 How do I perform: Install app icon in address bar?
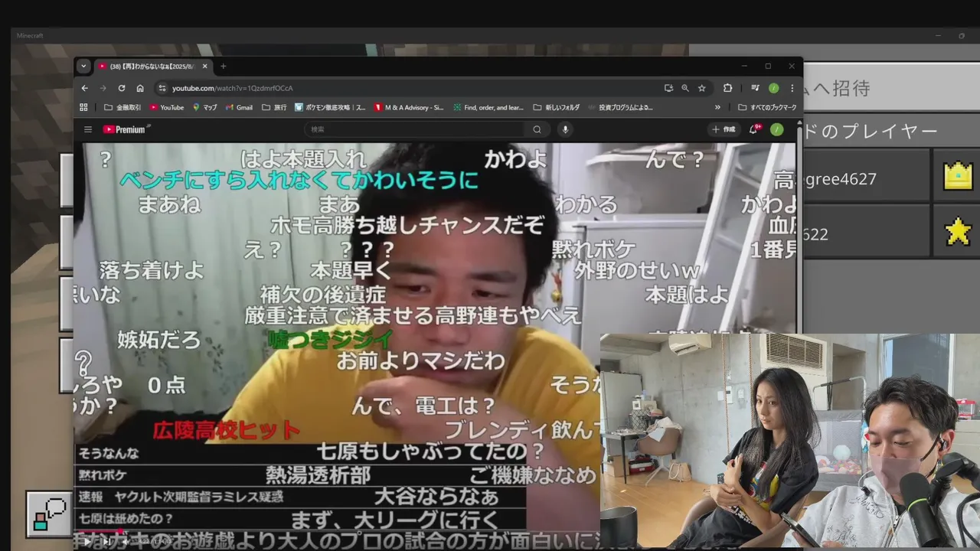pyautogui.click(x=668, y=88)
